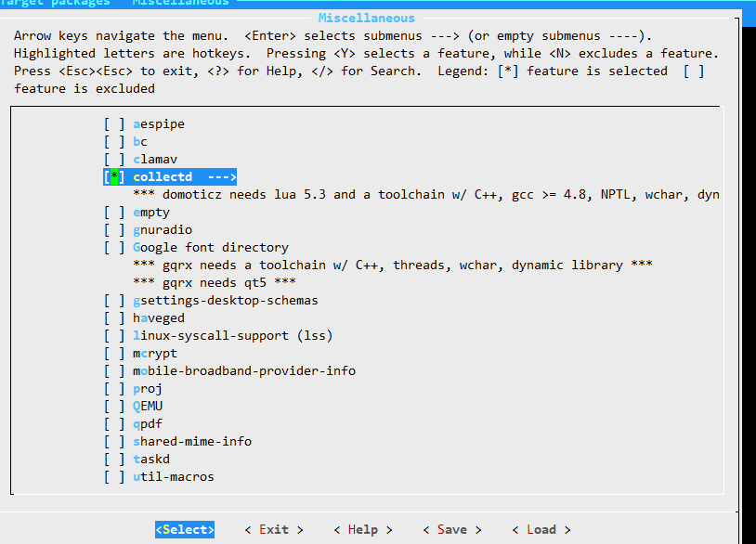Enable the taskd checkbox
756x544 pixels.
click(114, 460)
